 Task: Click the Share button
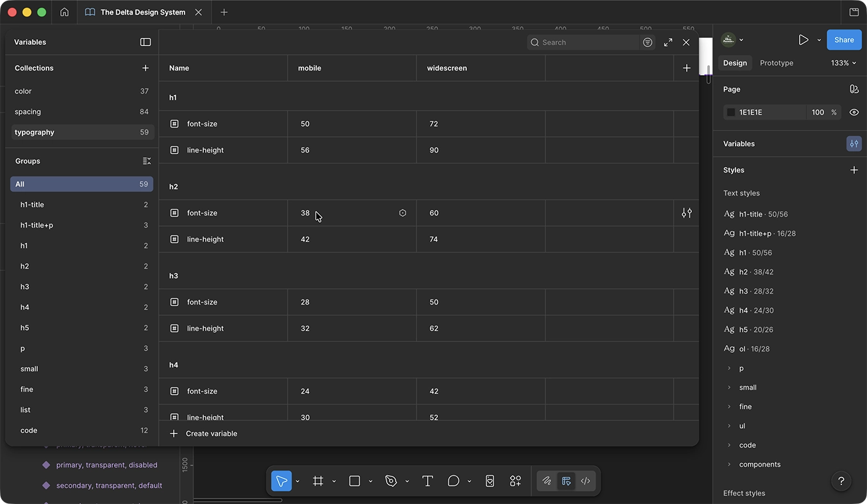tap(843, 39)
